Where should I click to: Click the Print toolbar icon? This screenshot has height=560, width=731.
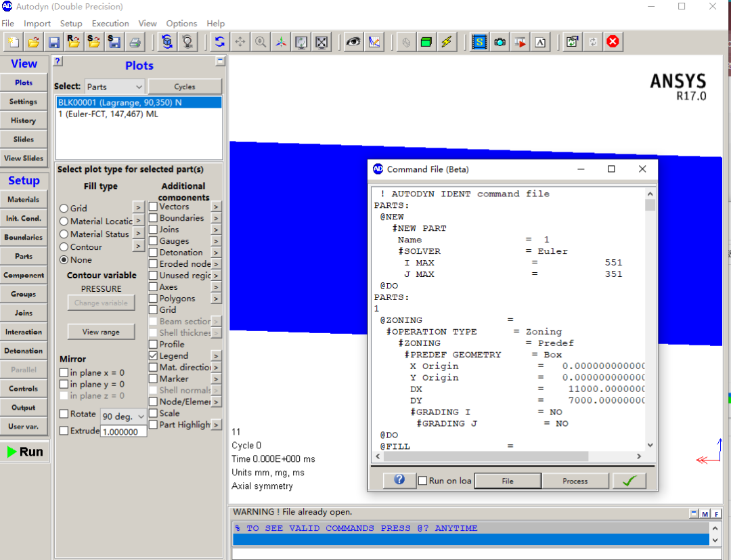tap(135, 42)
